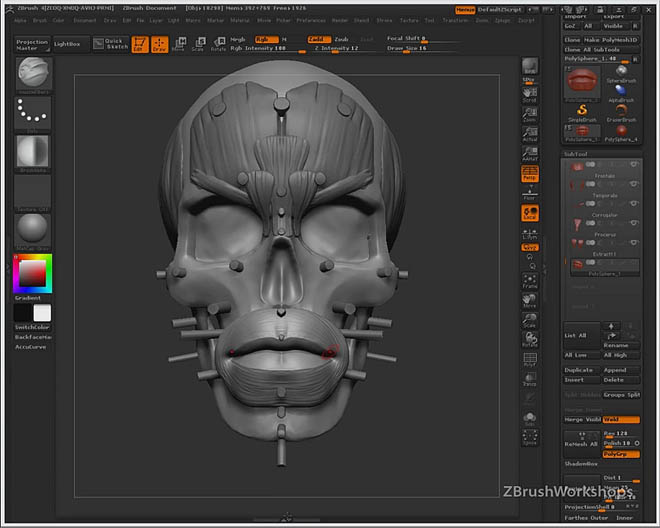Adjust the Z Intensity slider

346,49
